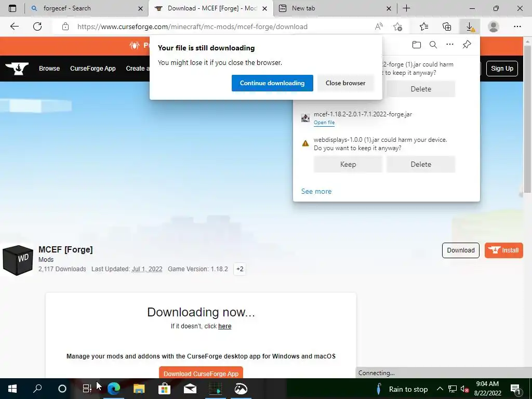Click the Sign Up button
532x399 pixels.
click(502, 69)
